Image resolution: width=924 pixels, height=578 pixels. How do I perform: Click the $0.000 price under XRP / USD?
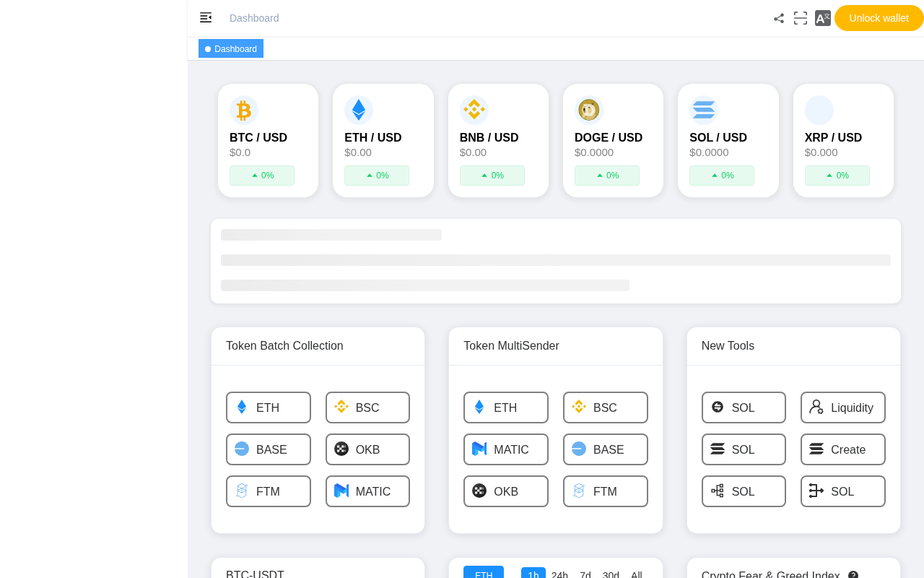pyautogui.click(x=821, y=152)
